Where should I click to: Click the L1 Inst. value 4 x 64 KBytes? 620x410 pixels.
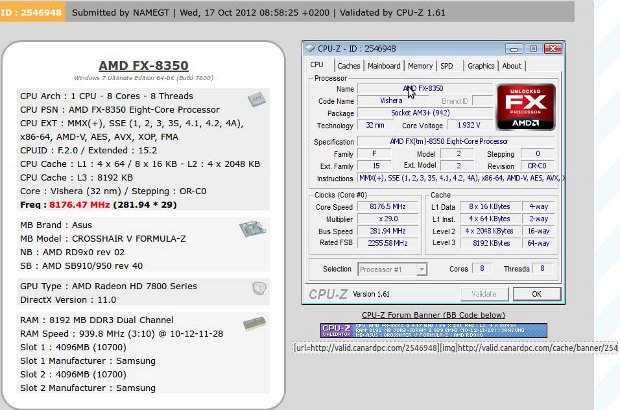(x=489, y=219)
